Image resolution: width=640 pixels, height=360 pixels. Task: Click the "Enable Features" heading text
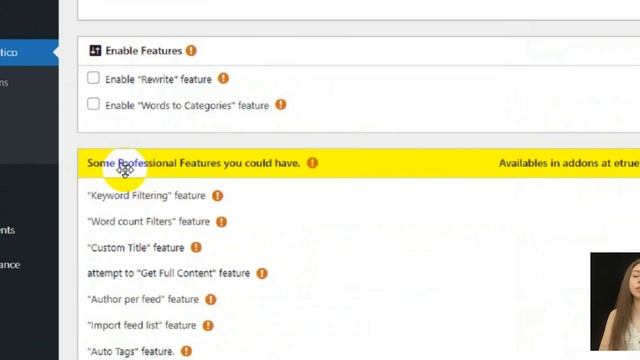click(x=144, y=51)
